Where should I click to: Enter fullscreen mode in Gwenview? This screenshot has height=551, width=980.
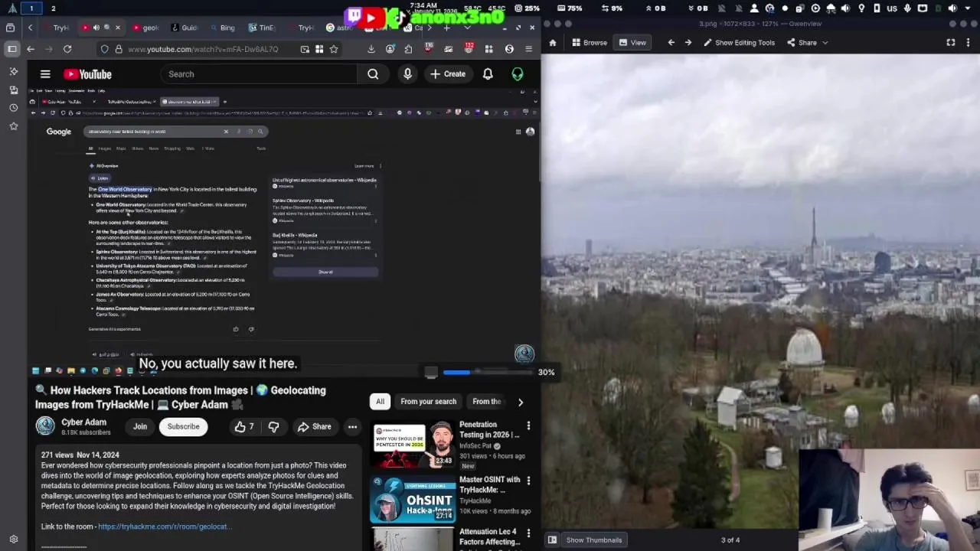point(951,43)
